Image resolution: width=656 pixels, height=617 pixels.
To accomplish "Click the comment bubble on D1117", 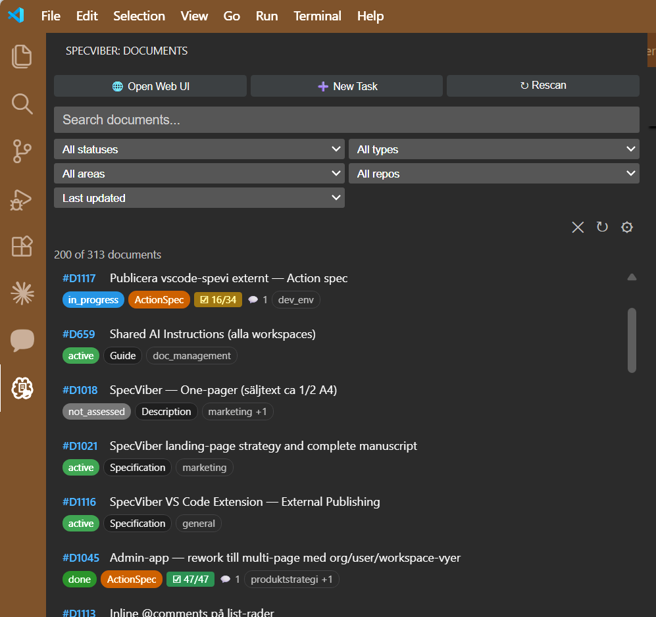I will coord(253,300).
